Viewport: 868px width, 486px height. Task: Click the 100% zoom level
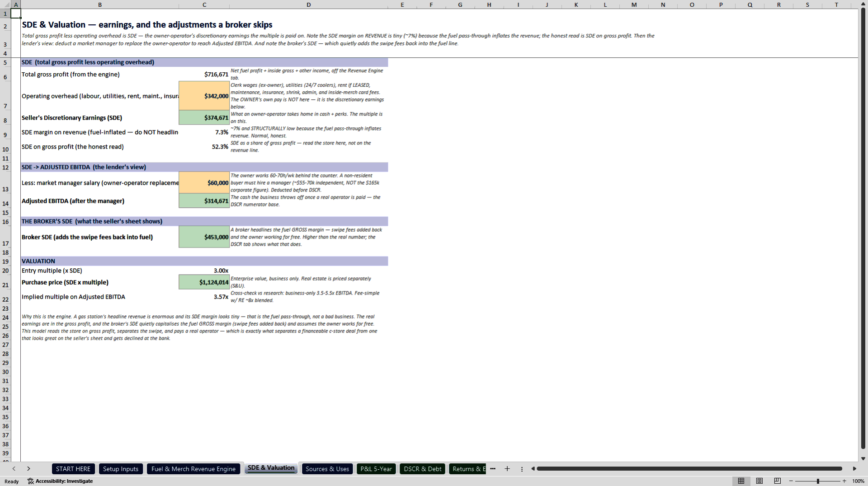858,481
